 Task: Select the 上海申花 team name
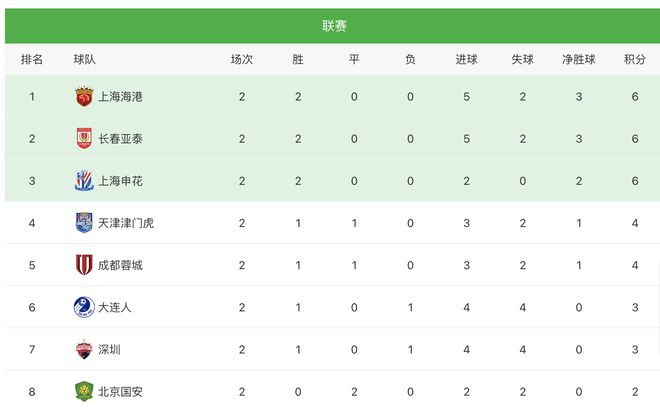pyautogui.click(x=120, y=181)
